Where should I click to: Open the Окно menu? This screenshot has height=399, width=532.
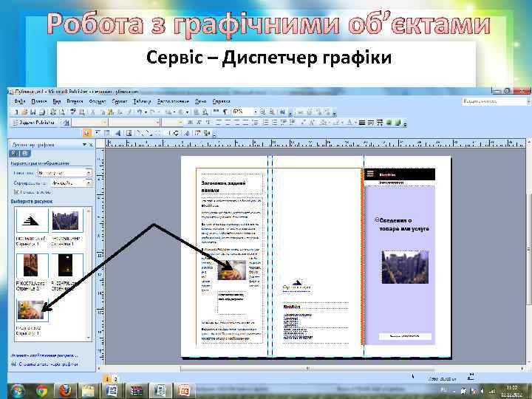200,101
